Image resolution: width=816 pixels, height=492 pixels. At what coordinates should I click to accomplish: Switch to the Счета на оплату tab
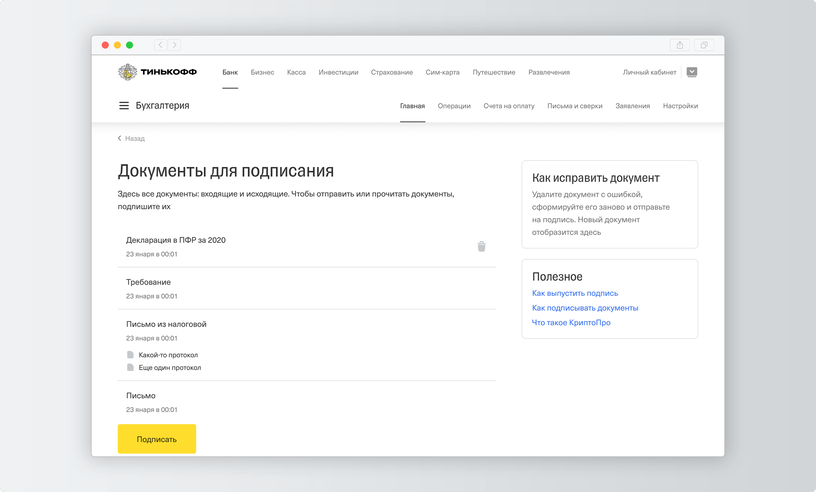tap(509, 106)
